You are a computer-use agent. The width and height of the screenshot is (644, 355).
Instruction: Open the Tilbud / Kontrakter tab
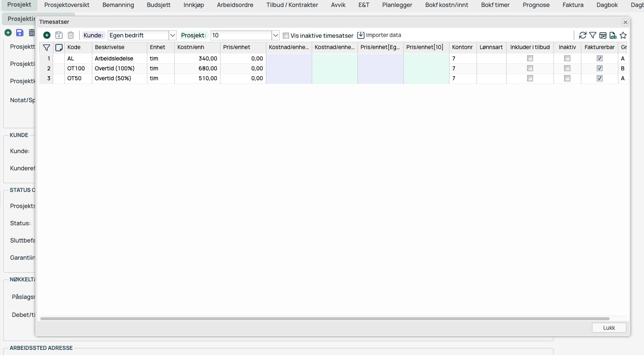292,5
